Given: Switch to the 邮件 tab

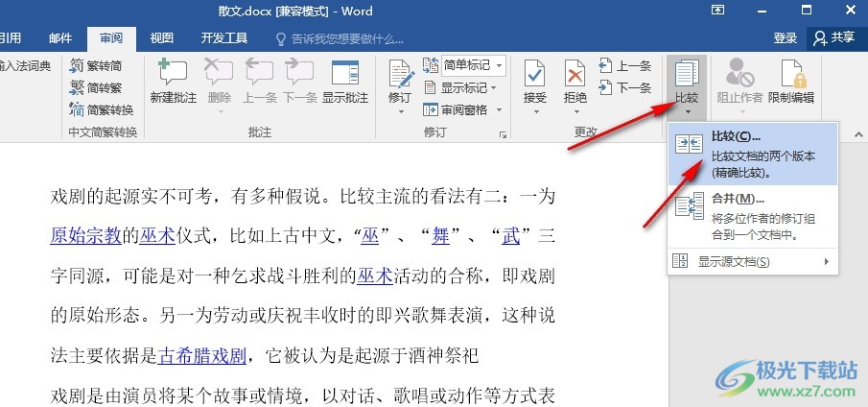Looking at the screenshot, I should 60,38.
